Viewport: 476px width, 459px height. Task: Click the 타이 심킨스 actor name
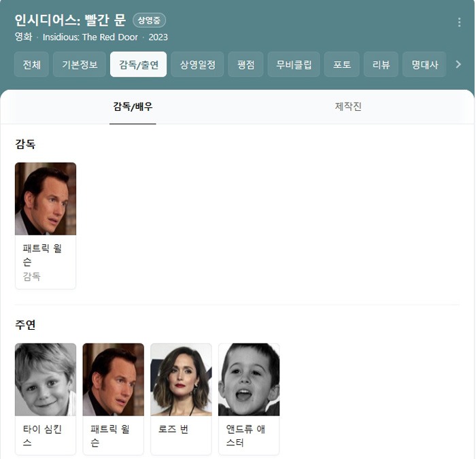(42, 435)
